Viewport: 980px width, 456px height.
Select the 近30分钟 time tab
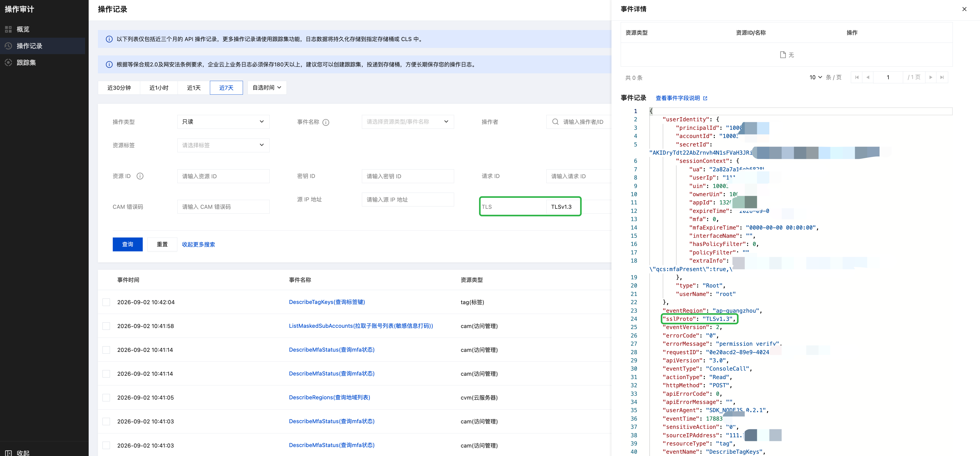[119, 88]
